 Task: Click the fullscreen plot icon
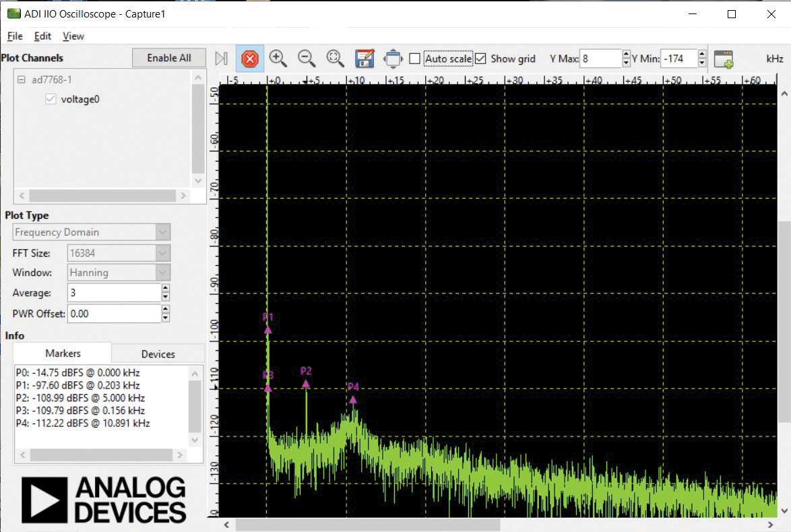tap(393, 59)
